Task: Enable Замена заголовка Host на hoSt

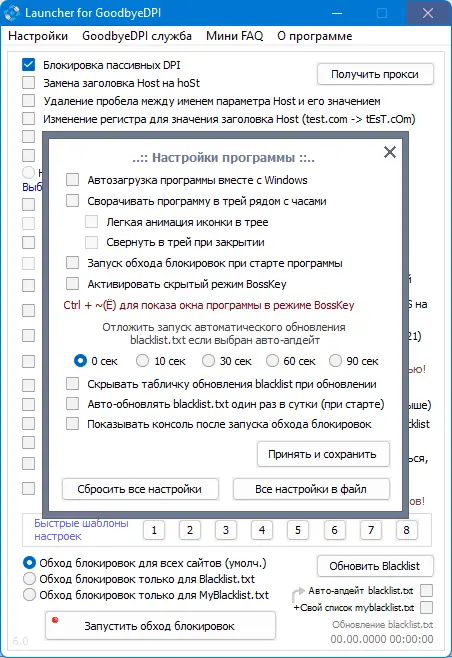Action: point(29,83)
